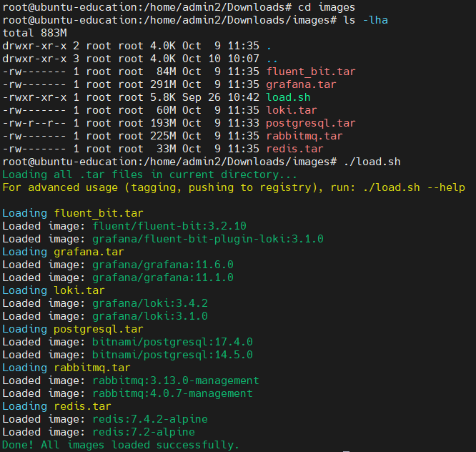
Task: Click image name redis:7.4.2-alpine
Action: coord(149,419)
